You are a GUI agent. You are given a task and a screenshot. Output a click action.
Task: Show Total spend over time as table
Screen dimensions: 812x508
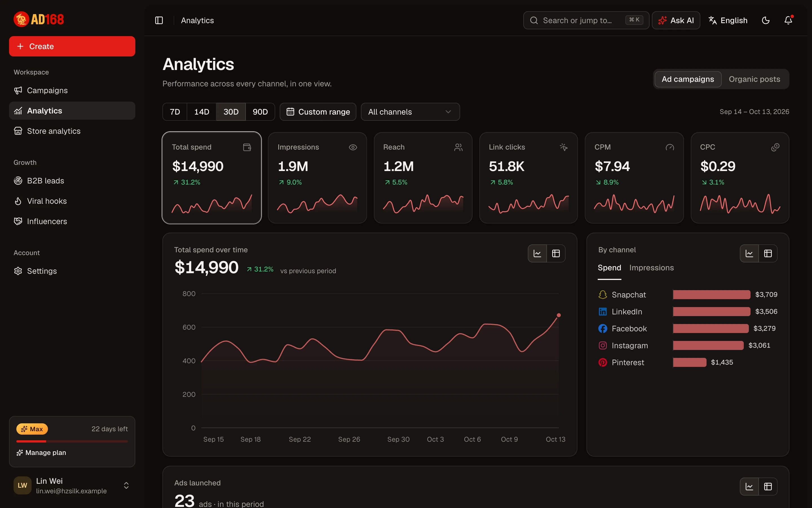(x=556, y=253)
